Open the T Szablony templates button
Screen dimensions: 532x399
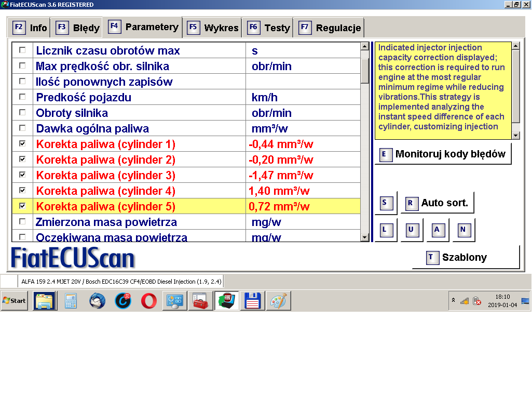click(466, 257)
